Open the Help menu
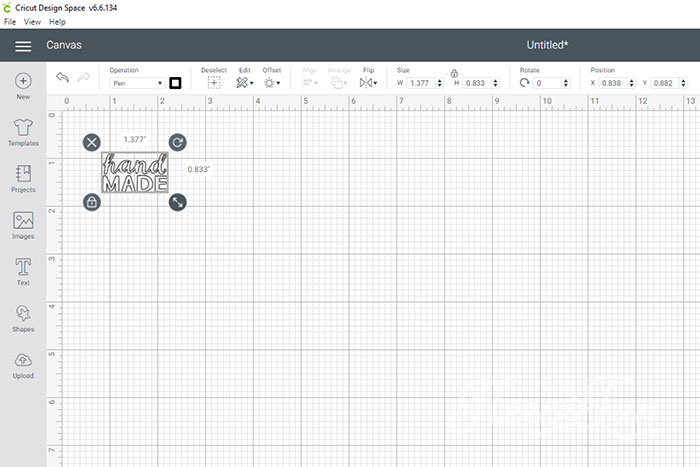Image resolution: width=700 pixels, height=467 pixels. point(57,22)
